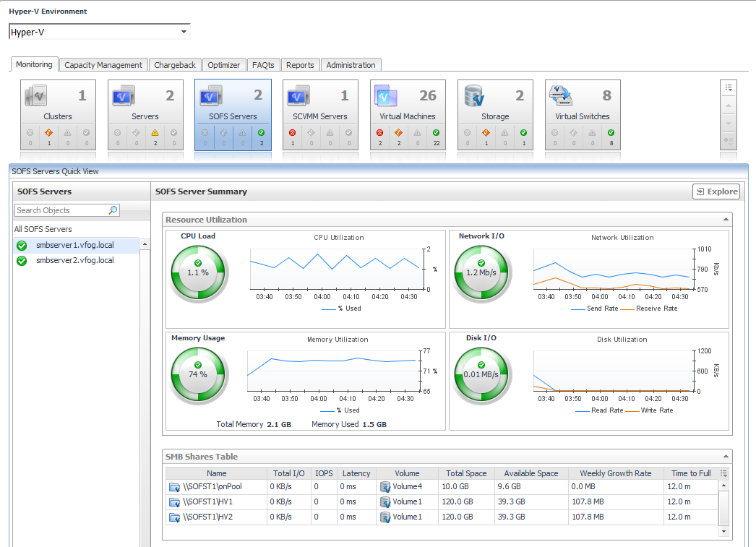Open the Reports tab
The width and height of the screenshot is (756, 547).
[x=300, y=65]
